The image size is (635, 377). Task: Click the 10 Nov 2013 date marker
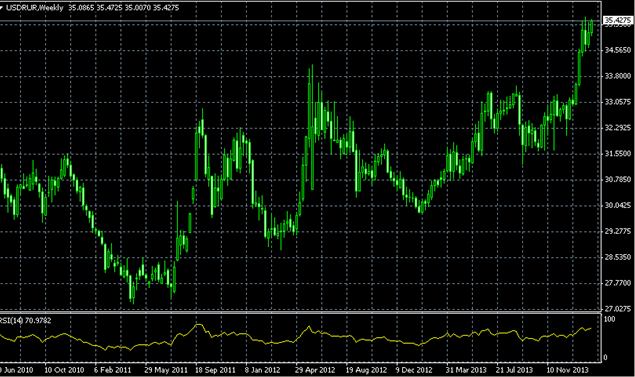[567, 370]
